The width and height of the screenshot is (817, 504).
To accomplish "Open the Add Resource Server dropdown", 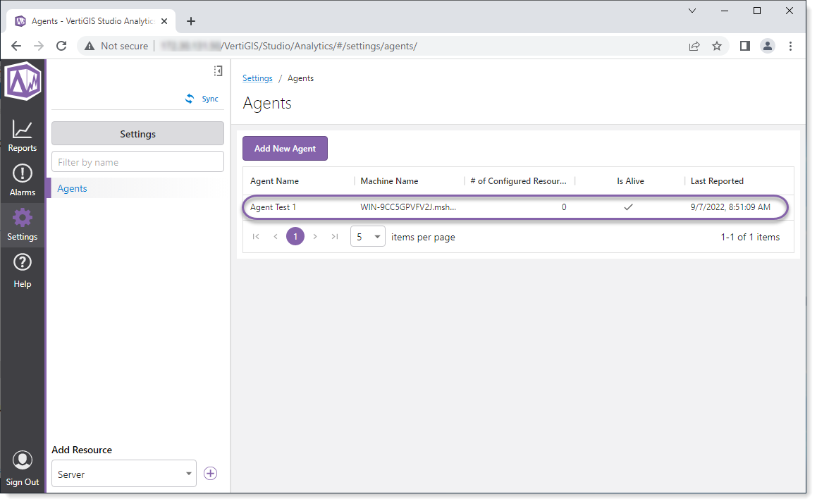I will [124, 474].
